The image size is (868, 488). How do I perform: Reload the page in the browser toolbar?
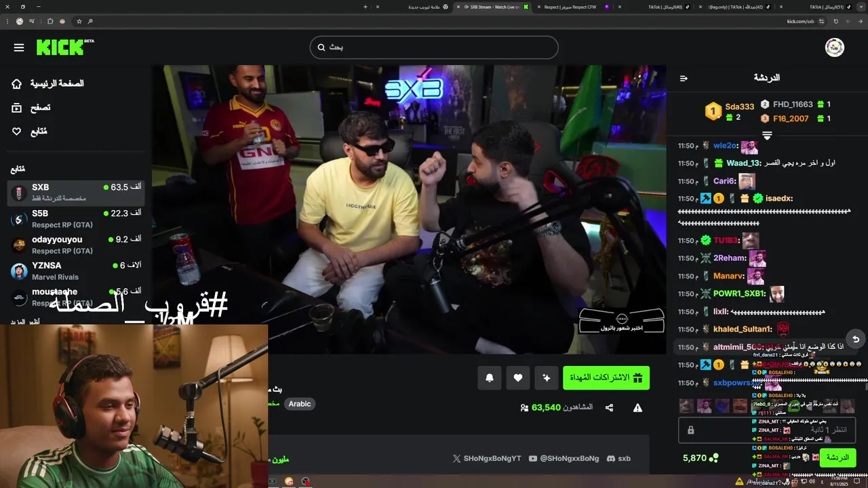836,21
